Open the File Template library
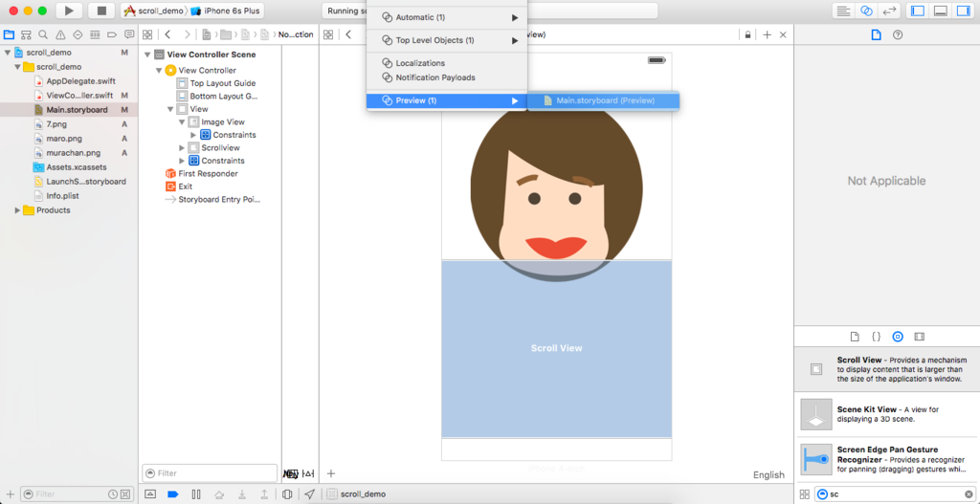Screen dimensions: 980x504 coord(855,337)
